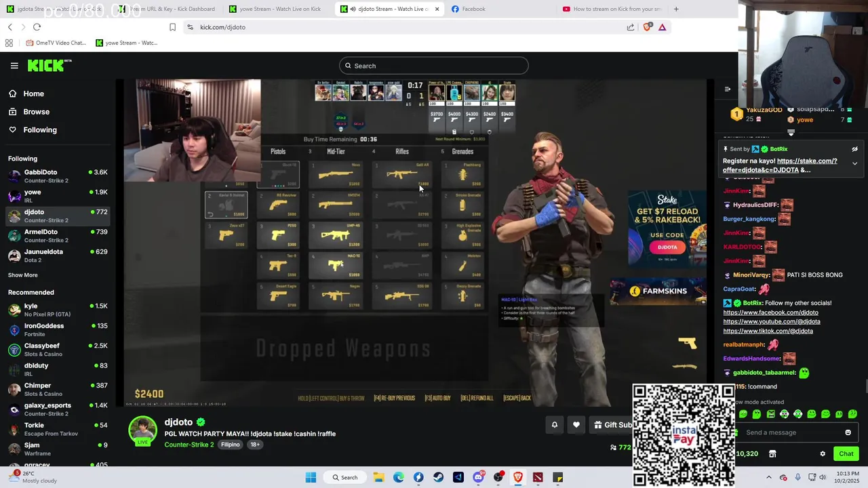Click the Gift Sub button
The image size is (868, 488).
coord(611,425)
